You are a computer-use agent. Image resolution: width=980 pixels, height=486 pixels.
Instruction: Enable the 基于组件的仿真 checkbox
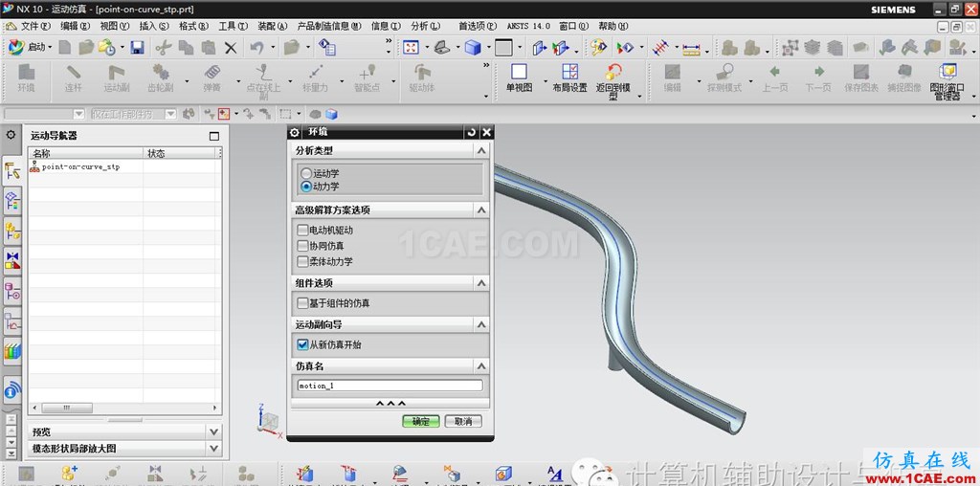coord(303,303)
